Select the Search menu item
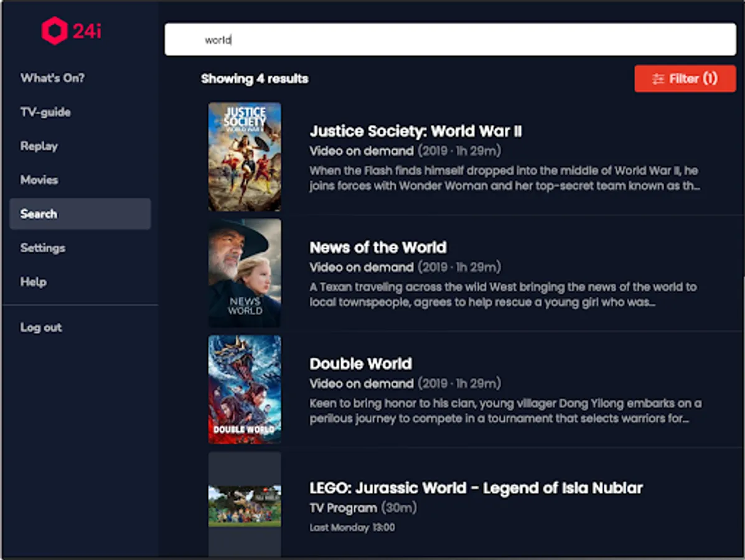 [x=80, y=214]
